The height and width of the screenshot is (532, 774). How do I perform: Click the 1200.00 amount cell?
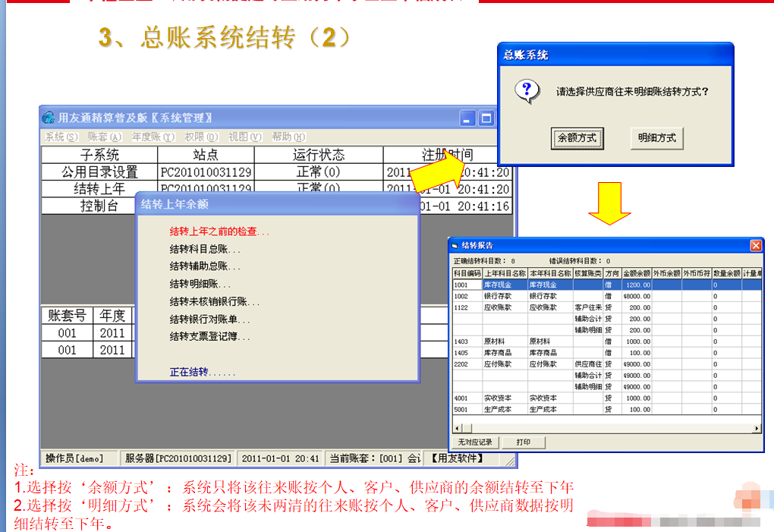pos(637,285)
